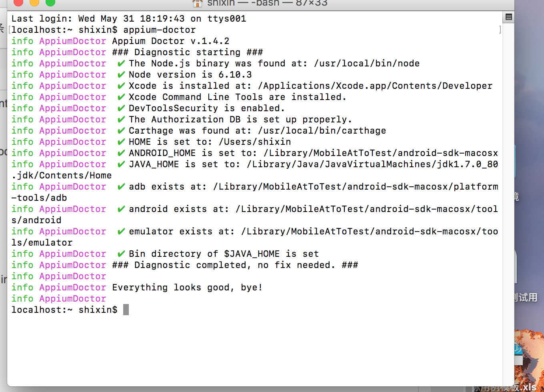544x392 pixels.
Task: Click the final 'localhost:~ shixin$' prompt
Action: (64, 310)
